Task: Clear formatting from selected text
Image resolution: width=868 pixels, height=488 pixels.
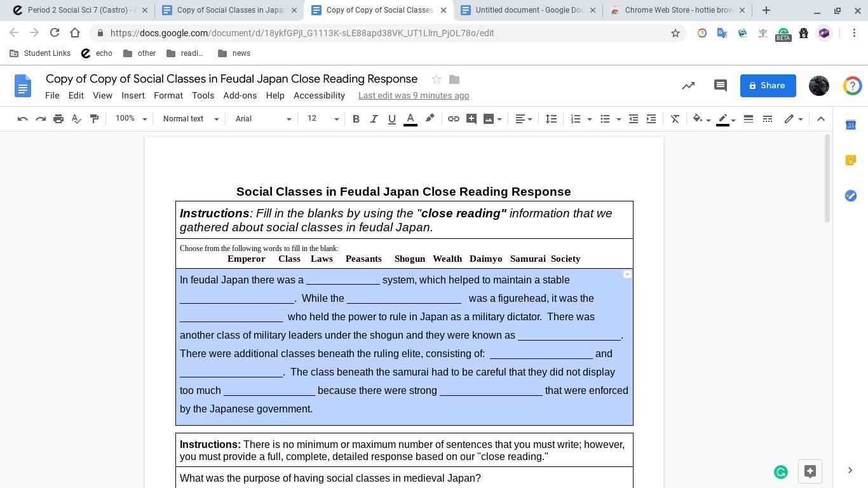Action: 675,119
